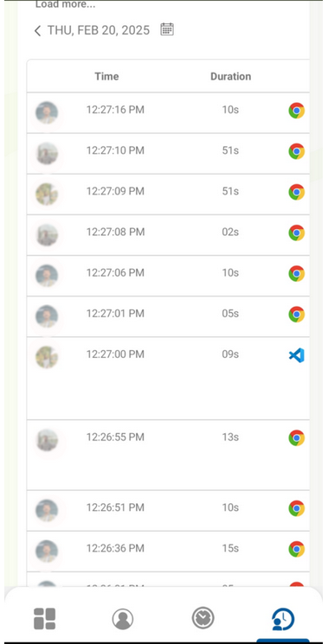The height and width of the screenshot is (644, 328).
Task: Click Chrome icon in the 12:26:36 PM row
Action: coord(296,549)
